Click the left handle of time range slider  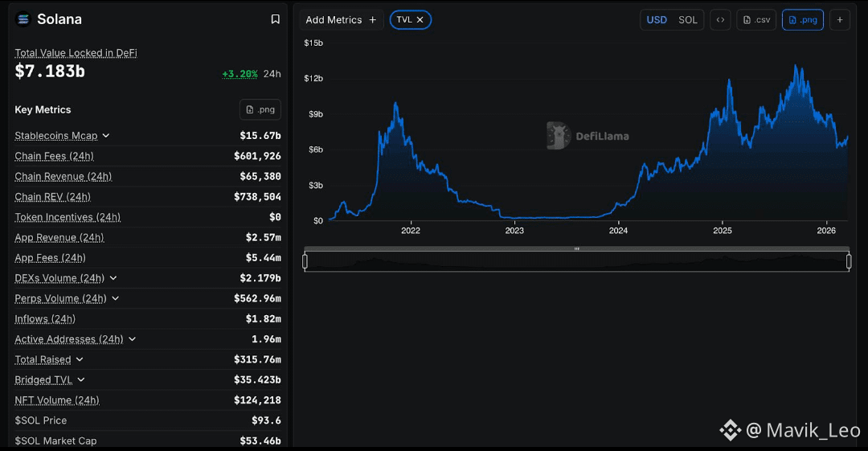305,261
